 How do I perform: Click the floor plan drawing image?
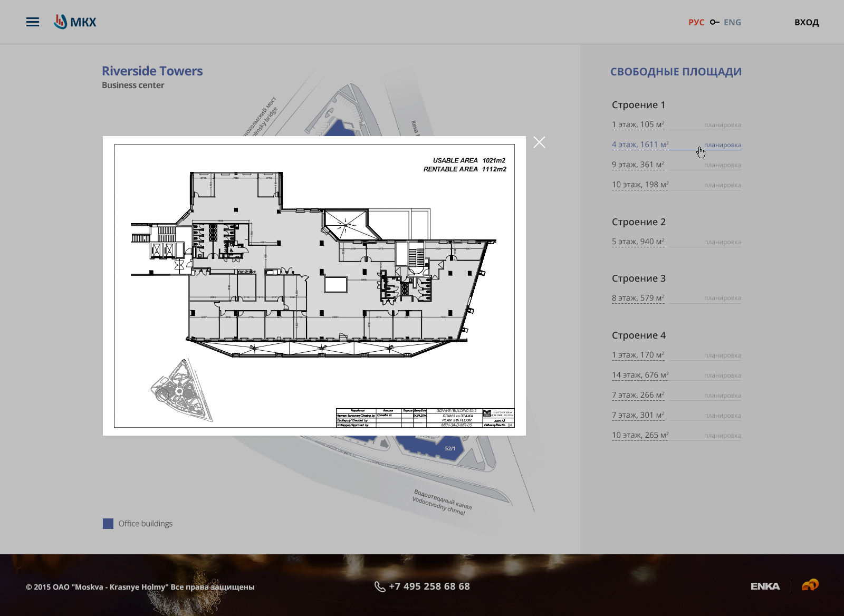tap(314, 286)
